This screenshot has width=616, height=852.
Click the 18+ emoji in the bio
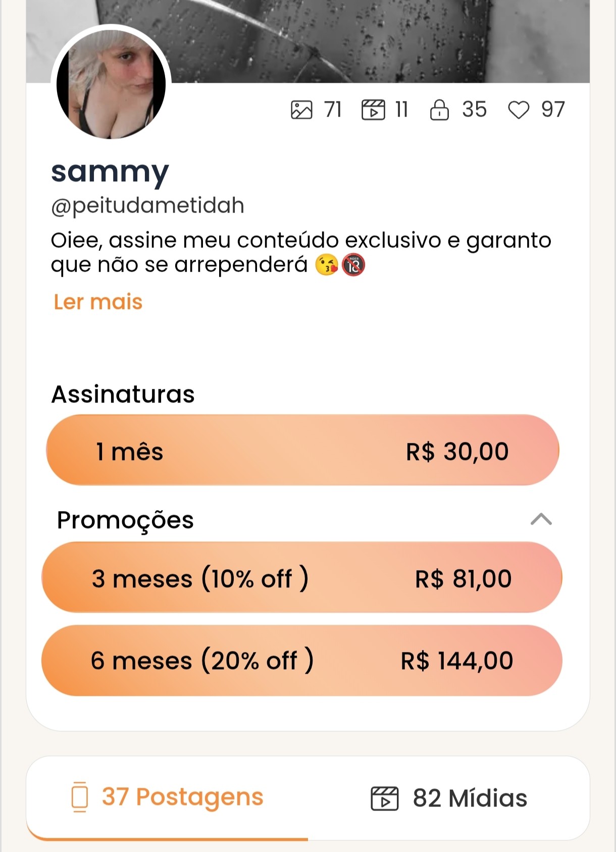pyautogui.click(x=353, y=265)
